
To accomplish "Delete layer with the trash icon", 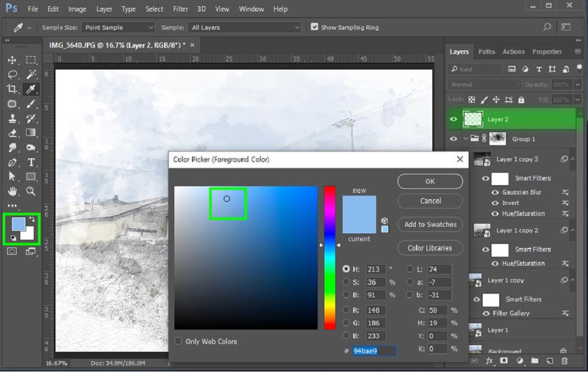I will coord(564,361).
